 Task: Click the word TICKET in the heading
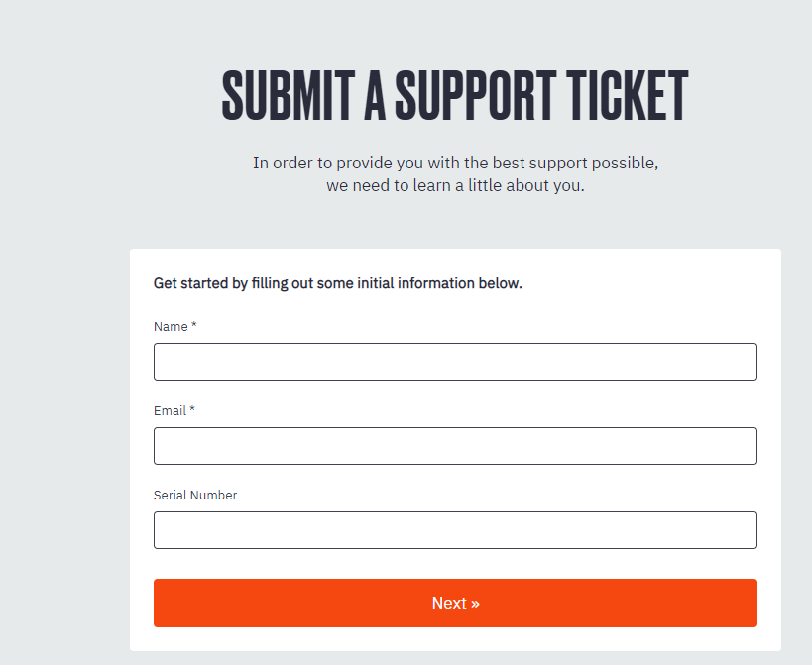click(x=628, y=96)
